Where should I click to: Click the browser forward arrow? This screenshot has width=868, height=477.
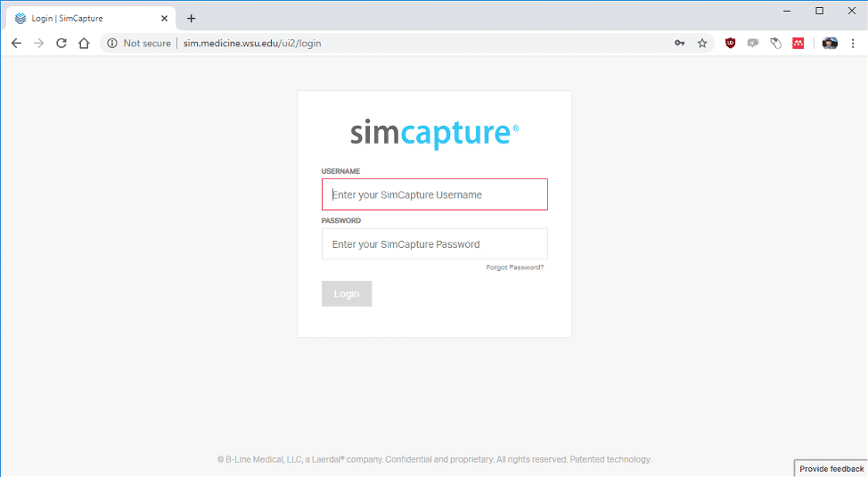point(38,43)
